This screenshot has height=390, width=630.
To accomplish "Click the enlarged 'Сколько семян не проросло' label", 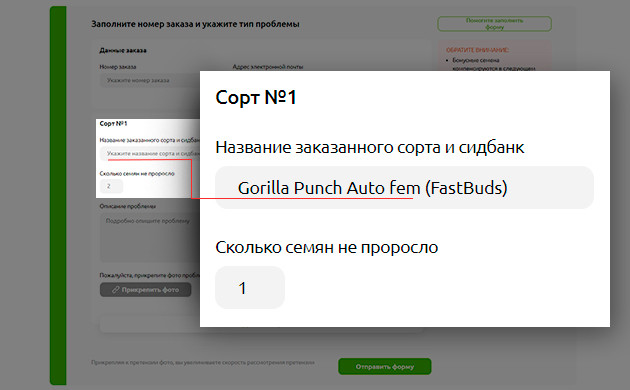I will (327, 247).
